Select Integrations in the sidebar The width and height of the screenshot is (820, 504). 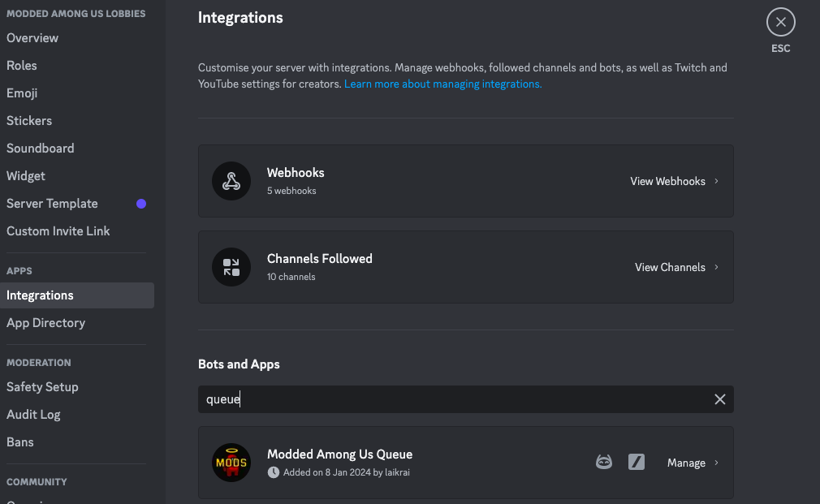pyautogui.click(x=77, y=295)
